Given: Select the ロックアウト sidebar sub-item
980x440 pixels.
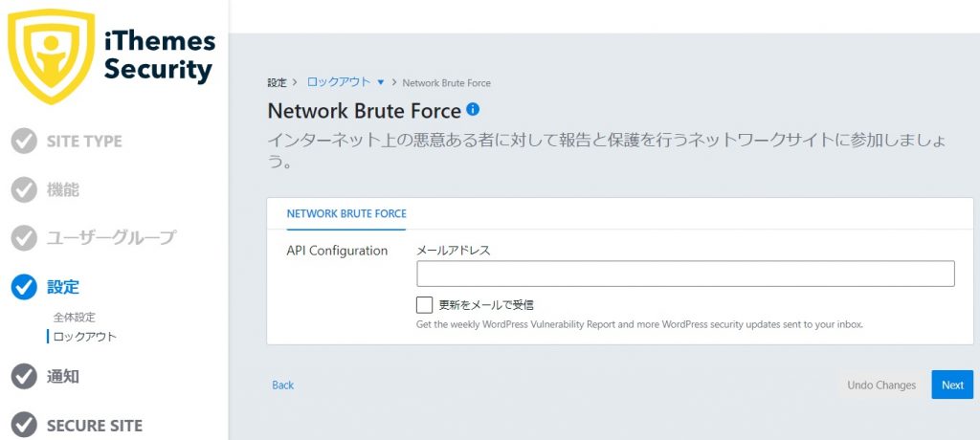Looking at the screenshot, I should coord(85,337).
